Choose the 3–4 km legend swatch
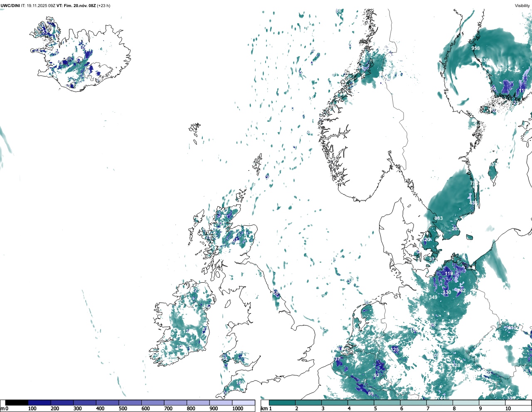This screenshot has width=532, height=412. [x=335, y=402]
